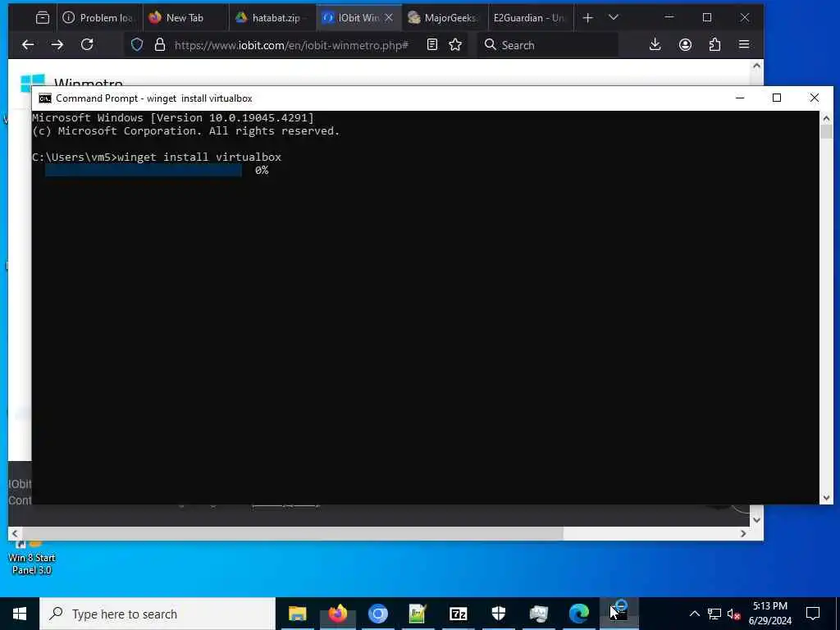The height and width of the screenshot is (630, 840).
Task: Open Firefox View icon left of tabs
Action: 43,18
